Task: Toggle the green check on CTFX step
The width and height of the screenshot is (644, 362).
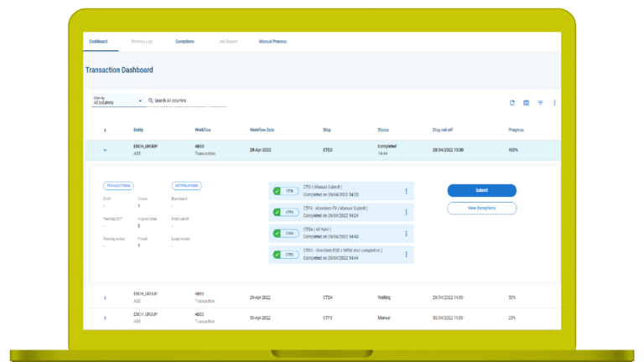Action: (x=278, y=212)
